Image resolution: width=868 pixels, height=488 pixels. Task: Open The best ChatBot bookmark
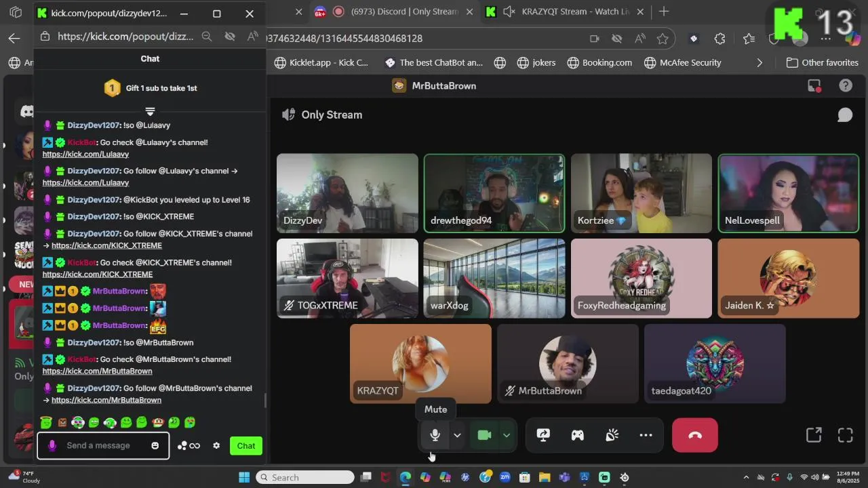(433, 62)
